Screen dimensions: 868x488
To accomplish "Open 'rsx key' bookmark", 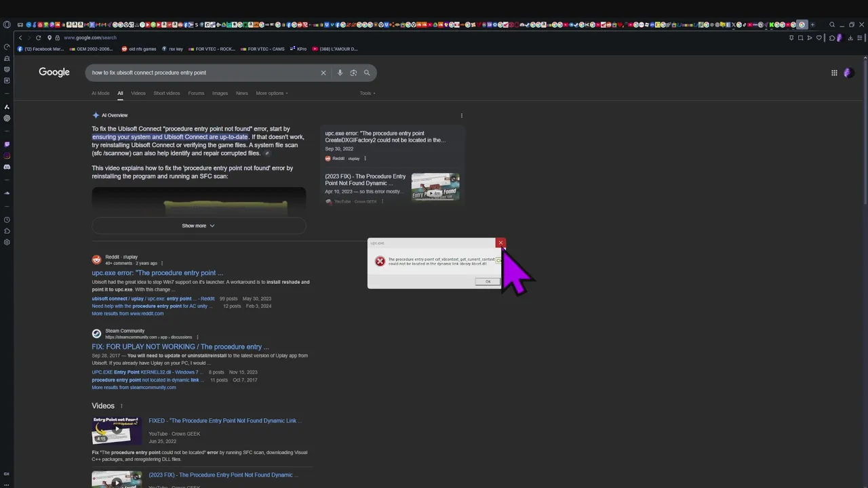I will click(172, 49).
